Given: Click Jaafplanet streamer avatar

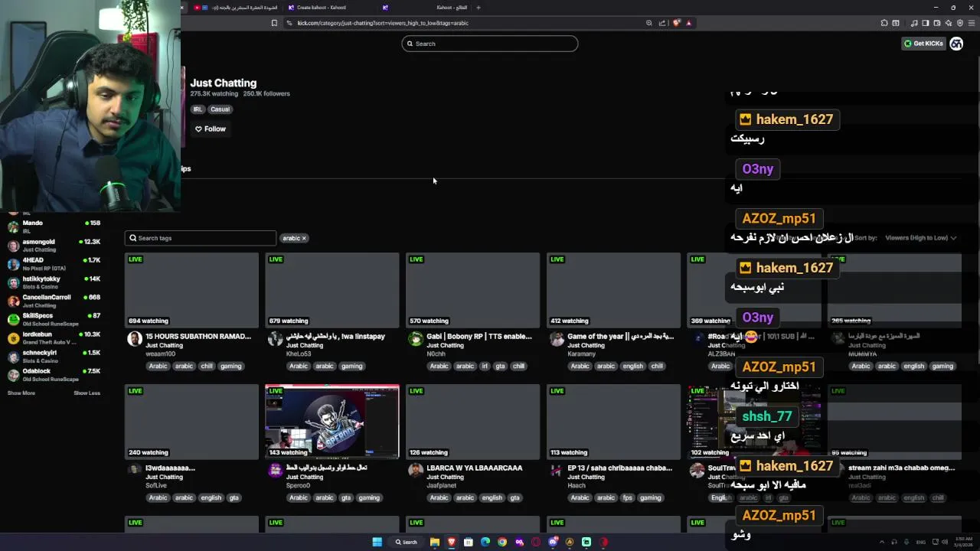Looking at the screenshot, I should [x=416, y=471].
